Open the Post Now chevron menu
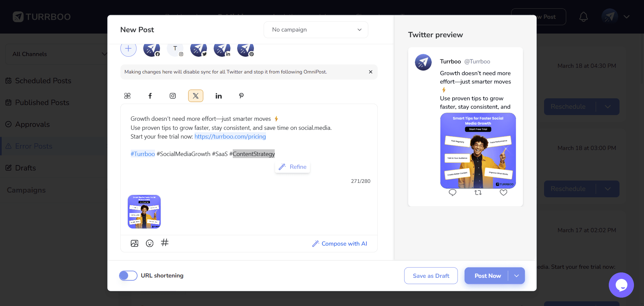This screenshot has height=306, width=644. coord(516,275)
